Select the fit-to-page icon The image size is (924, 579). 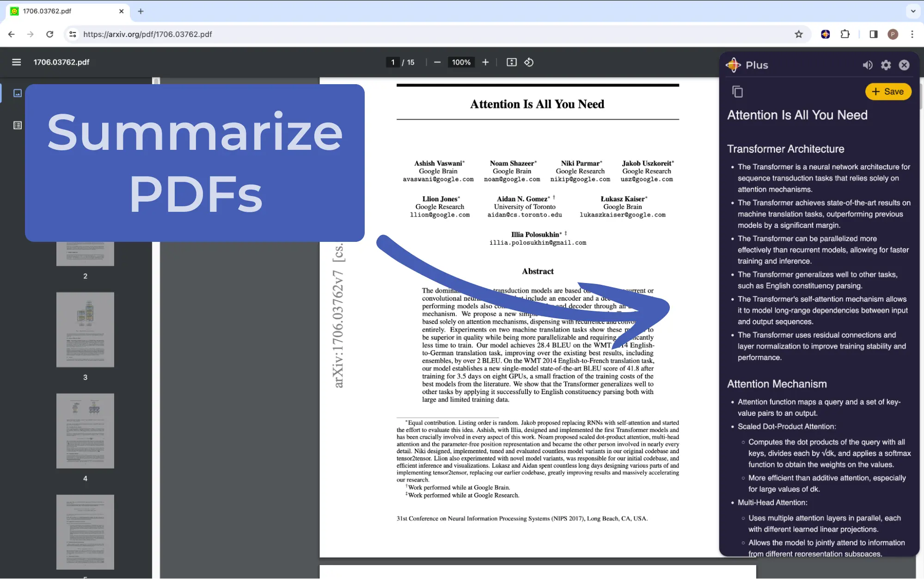click(511, 62)
